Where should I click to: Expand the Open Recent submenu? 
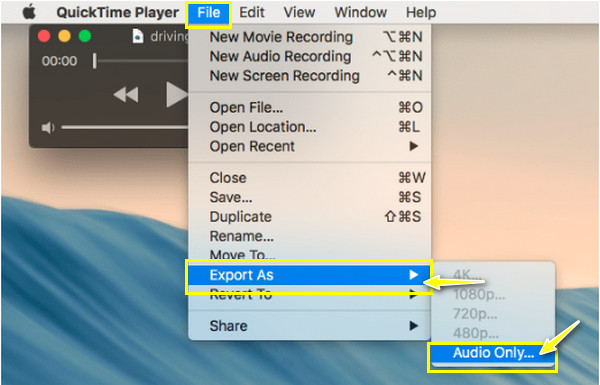pyautogui.click(x=310, y=146)
